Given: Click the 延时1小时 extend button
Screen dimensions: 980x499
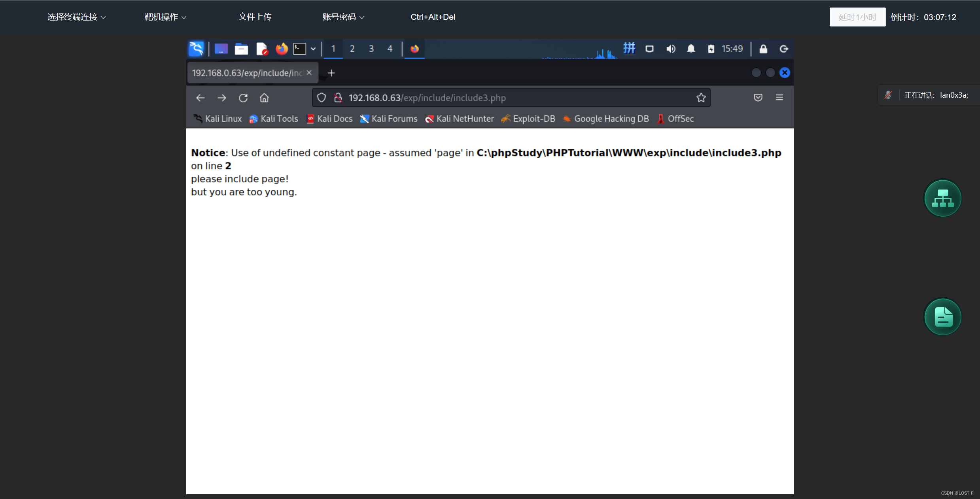Looking at the screenshot, I should point(857,17).
